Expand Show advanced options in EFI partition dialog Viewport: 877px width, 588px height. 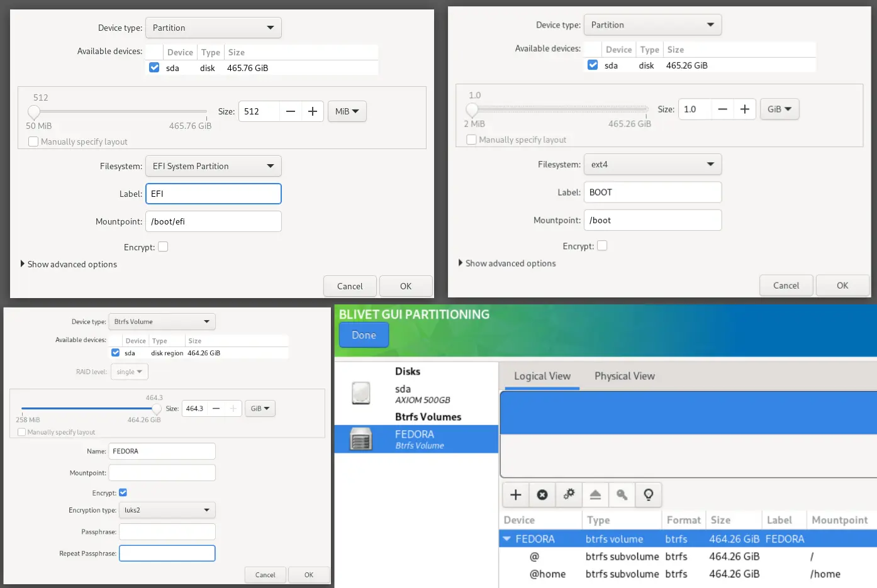point(69,264)
